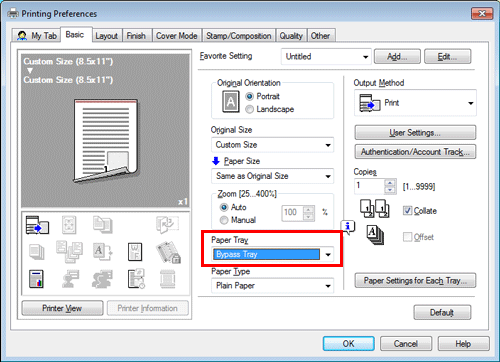Click the W F watermark page icon
The image size is (500, 362).
[x=135, y=252]
